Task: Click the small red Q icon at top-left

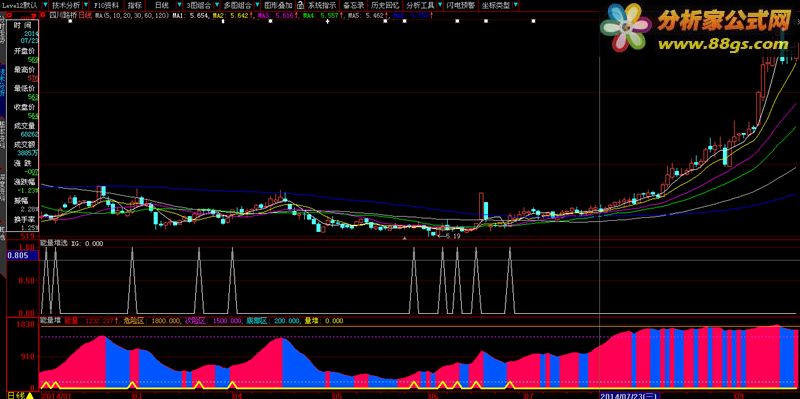Action: (x=9, y=15)
